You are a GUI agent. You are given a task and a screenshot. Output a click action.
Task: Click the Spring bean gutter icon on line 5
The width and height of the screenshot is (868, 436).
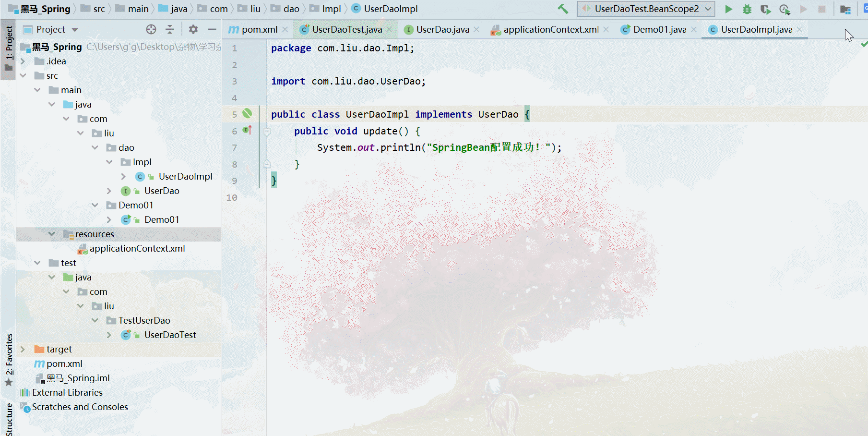pos(247,113)
